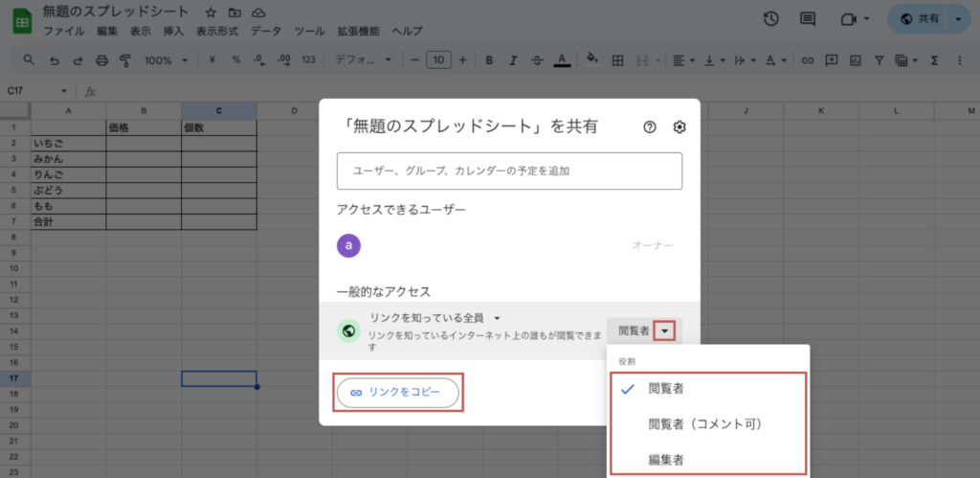This screenshot has width=980, height=478.
Task: Click the 共有 share button
Action: coord(921,19)
